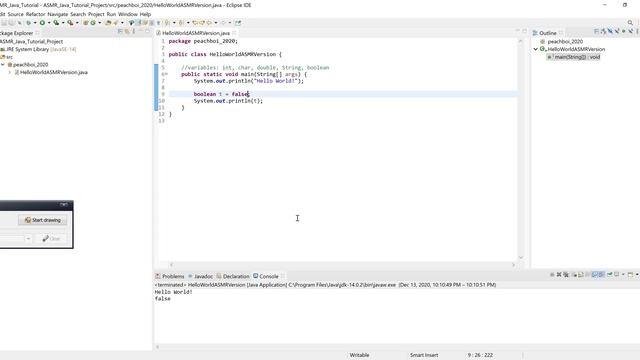Toggle Pin Console icon in Console toolbar

[609, 274]
